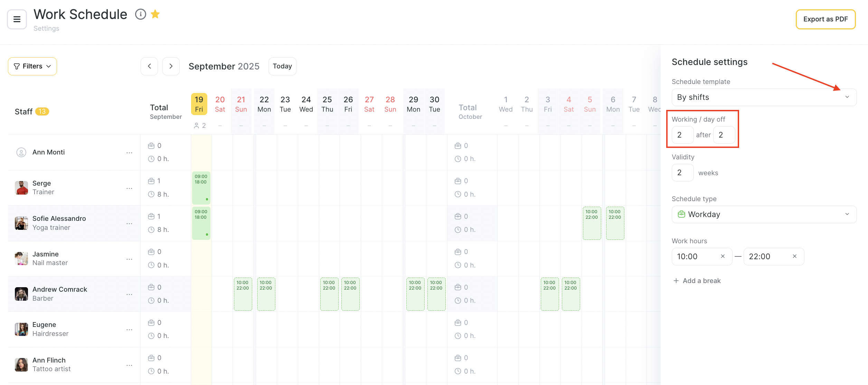
Task: Click the Export as PDF button
Action: point(825,19)
